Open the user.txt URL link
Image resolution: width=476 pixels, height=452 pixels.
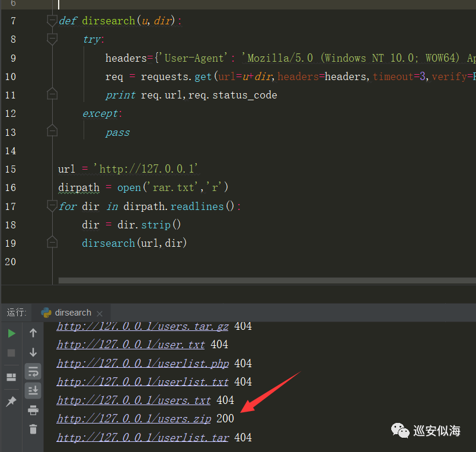click(130, 345)
